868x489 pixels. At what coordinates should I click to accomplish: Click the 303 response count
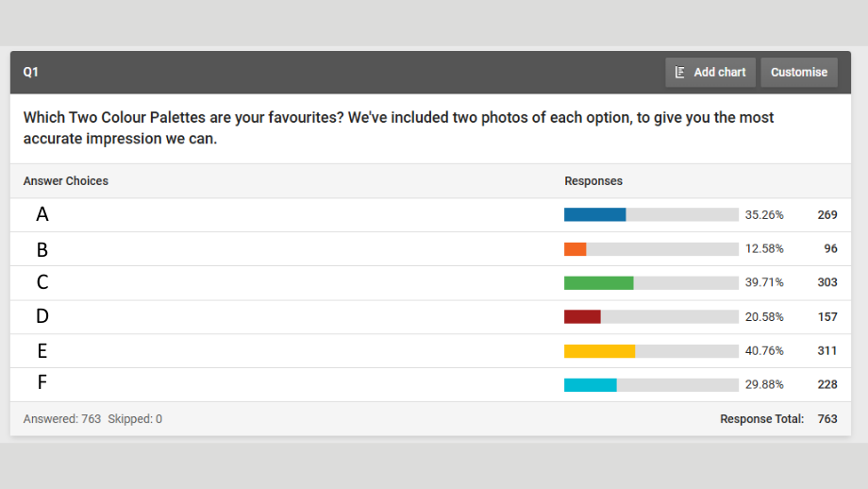(x=827, y=282)
